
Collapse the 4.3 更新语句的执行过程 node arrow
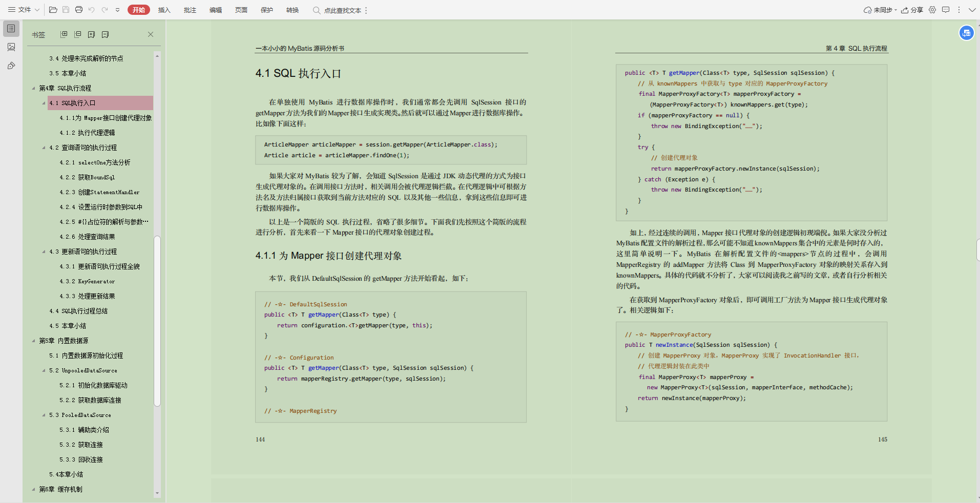tap(44, 251)
